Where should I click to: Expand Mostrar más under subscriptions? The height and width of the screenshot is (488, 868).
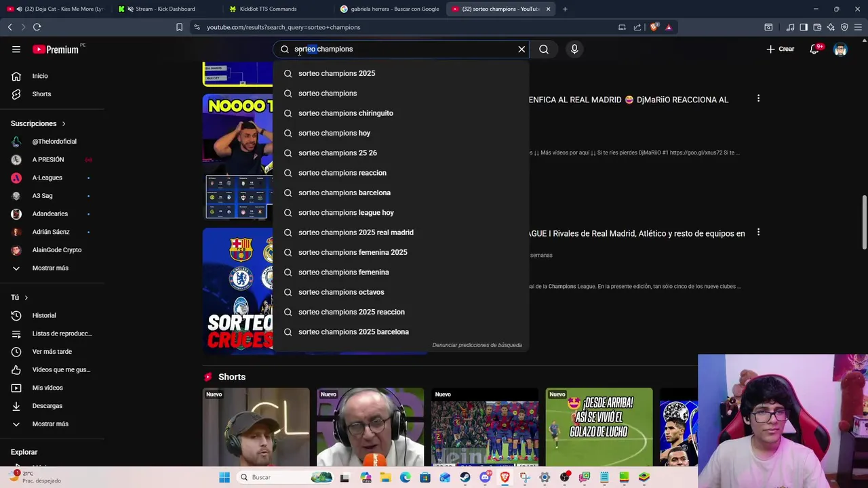tap(52, 268)
